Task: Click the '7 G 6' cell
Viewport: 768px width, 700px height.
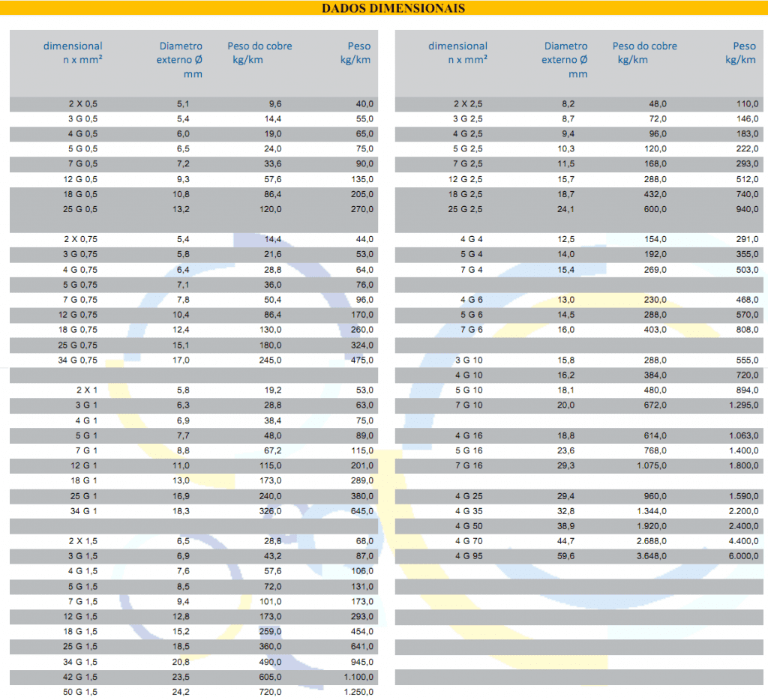Action: click(x=471, y=330)
